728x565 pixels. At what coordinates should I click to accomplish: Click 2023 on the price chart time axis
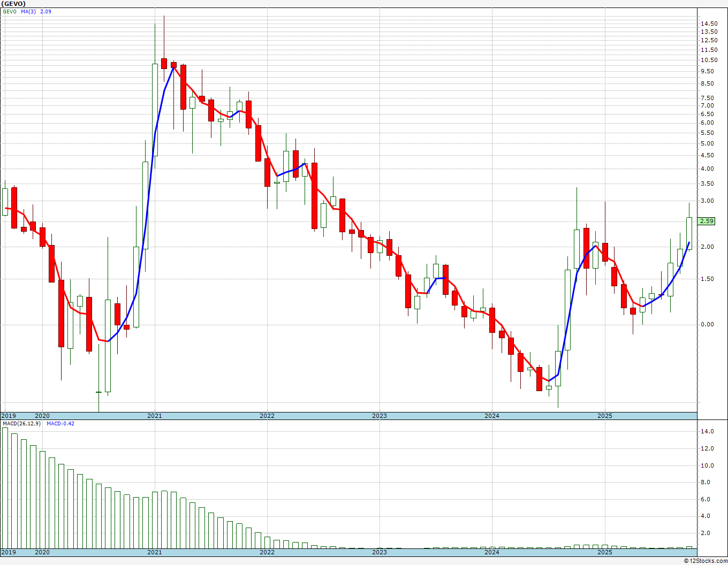tap(380, 416)
